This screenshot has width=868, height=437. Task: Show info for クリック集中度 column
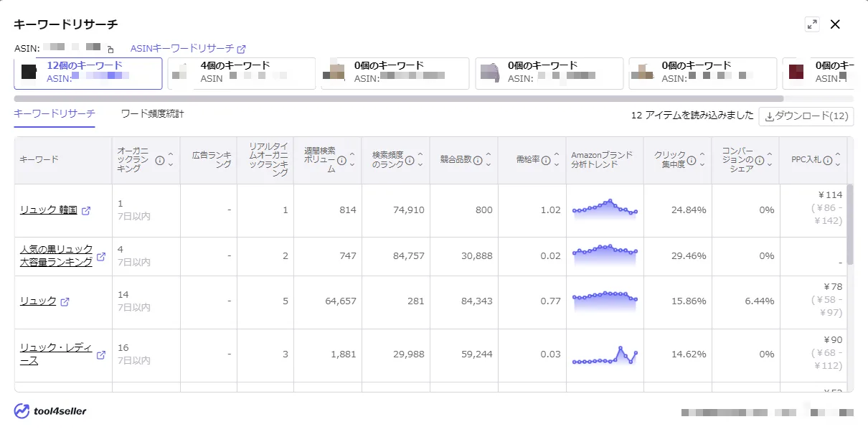[x=692, y=160]
